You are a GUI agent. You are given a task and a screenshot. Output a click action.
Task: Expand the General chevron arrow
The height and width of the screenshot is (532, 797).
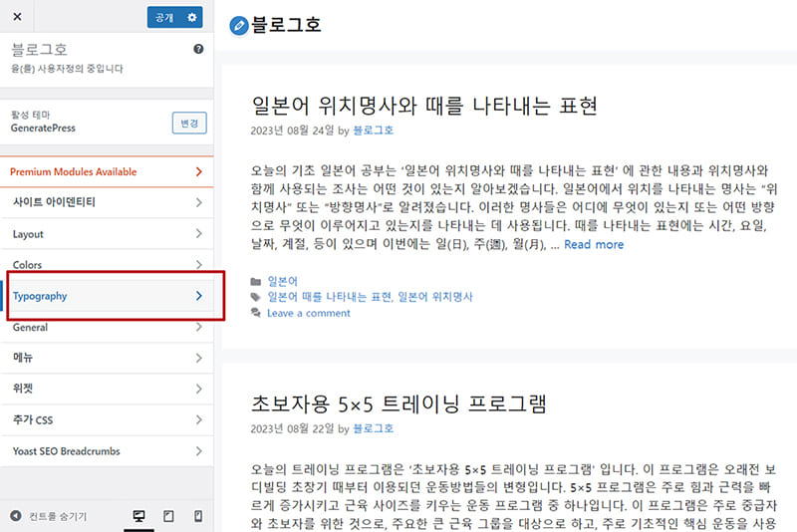pos(198,327)
